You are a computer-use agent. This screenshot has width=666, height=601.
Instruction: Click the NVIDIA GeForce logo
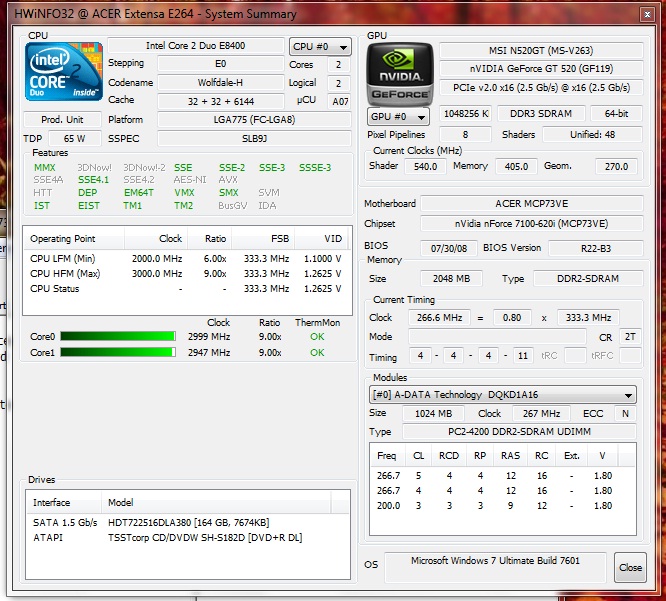400,74
